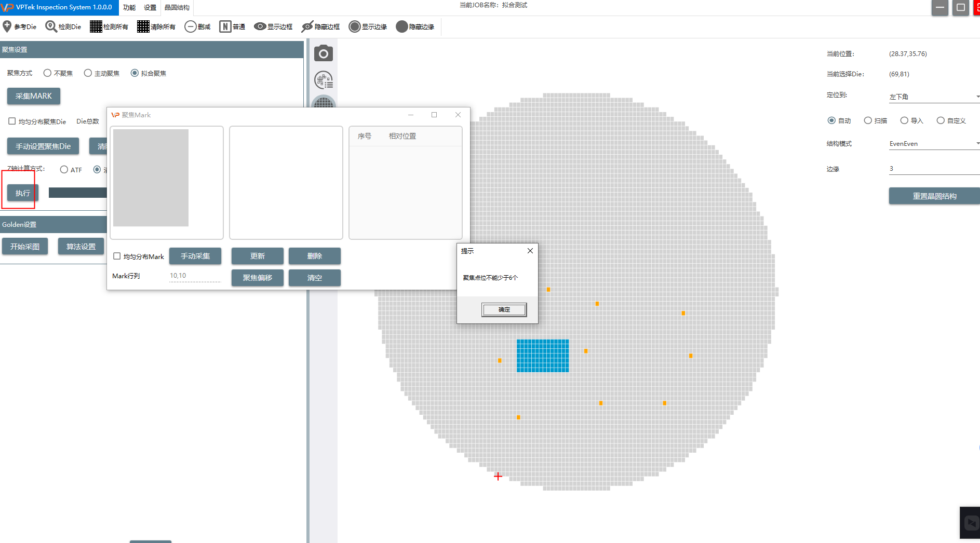The width and height of the screenshot is (980, 543).
Task: Select the 扫描 radio button
Action: pos(867,120)
